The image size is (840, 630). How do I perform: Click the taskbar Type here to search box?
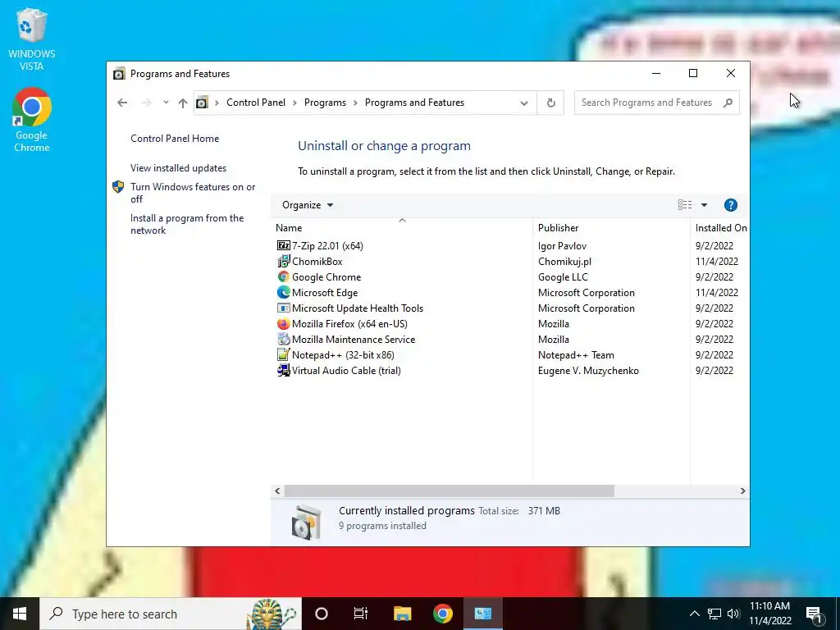tap(171, 614)
